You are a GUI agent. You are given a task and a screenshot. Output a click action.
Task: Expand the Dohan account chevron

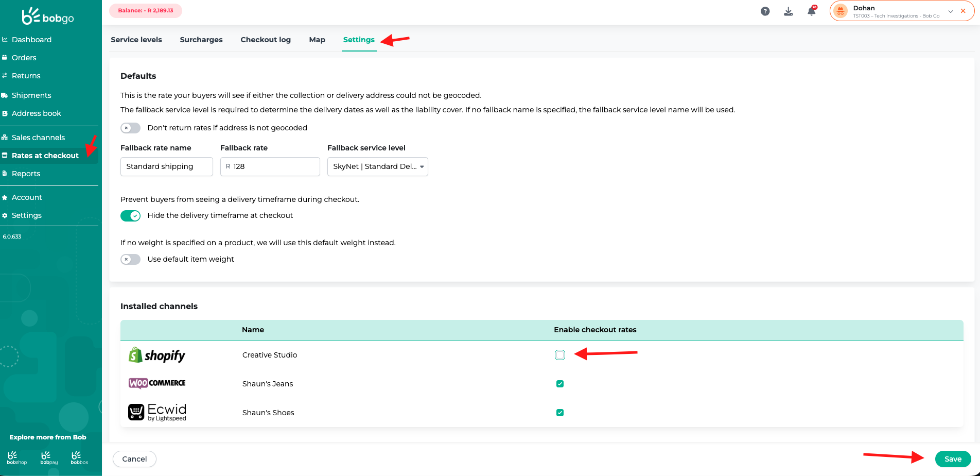coord(950,11)
